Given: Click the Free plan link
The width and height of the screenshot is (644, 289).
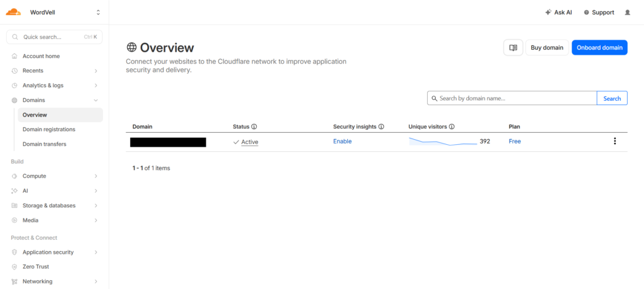Looking at the screenshot, I should [514, 142].
